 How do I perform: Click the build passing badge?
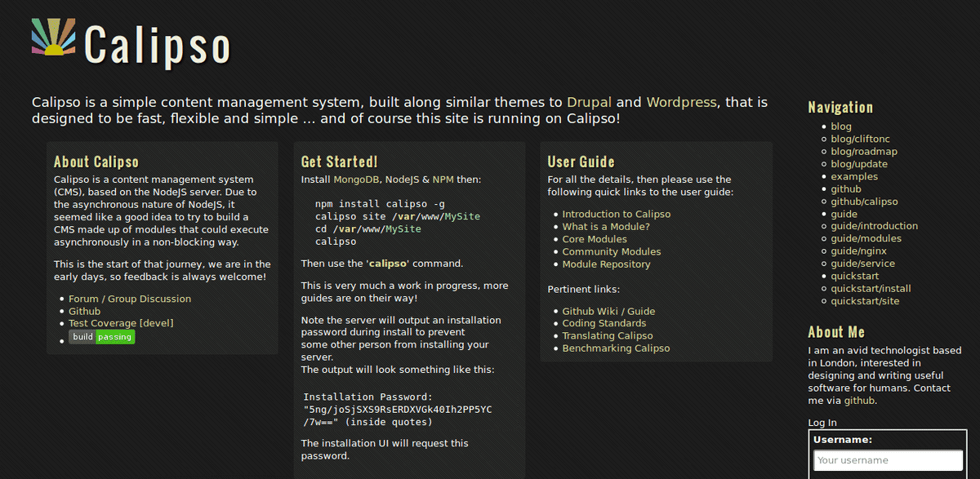(101, 336)
